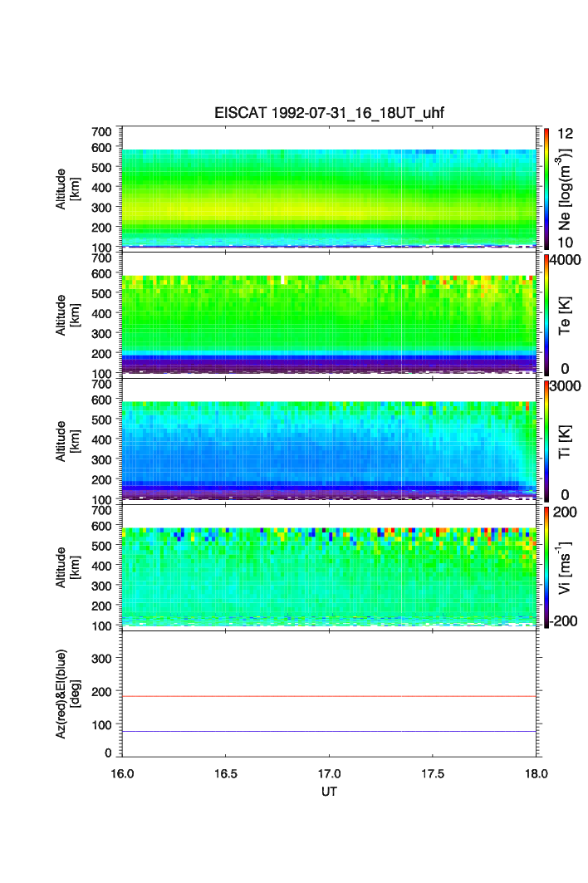This screenshot has width=588, height=883.
Task: Click the 16.0 x-axis tick label
Action: click(122, 773)
